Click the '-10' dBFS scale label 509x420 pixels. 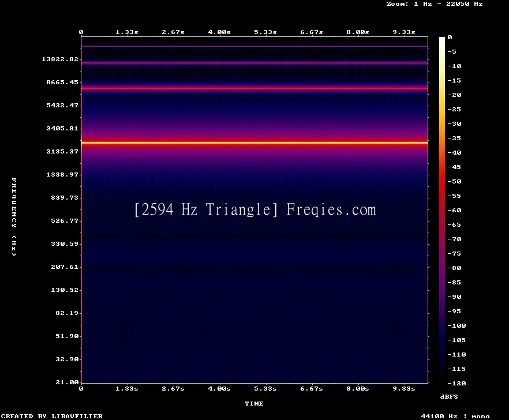(x=454, y=66)
